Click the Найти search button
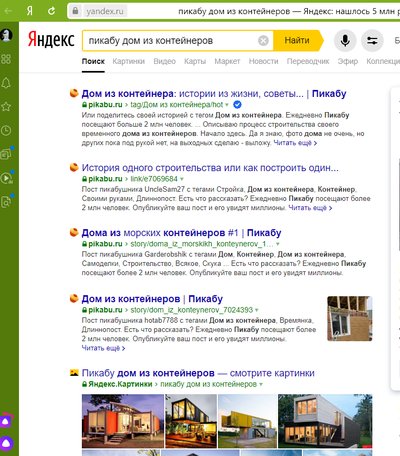Image resolution: width=400 pixels, height=456 pixels. click(x=297, y=41)
